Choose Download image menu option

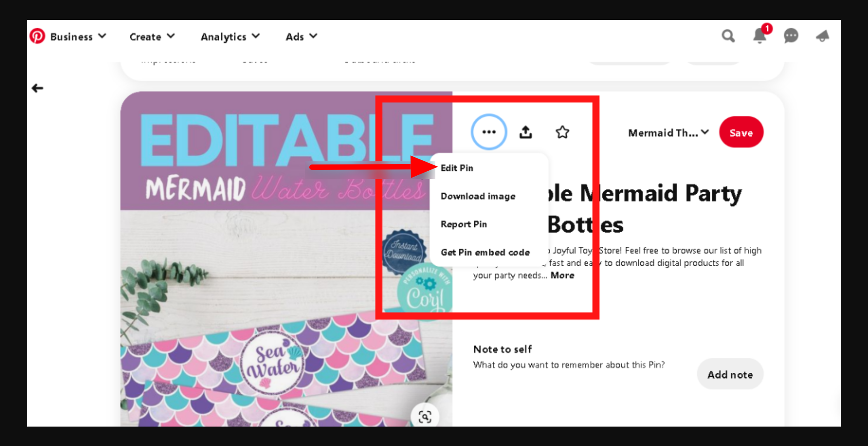(478, 196)
